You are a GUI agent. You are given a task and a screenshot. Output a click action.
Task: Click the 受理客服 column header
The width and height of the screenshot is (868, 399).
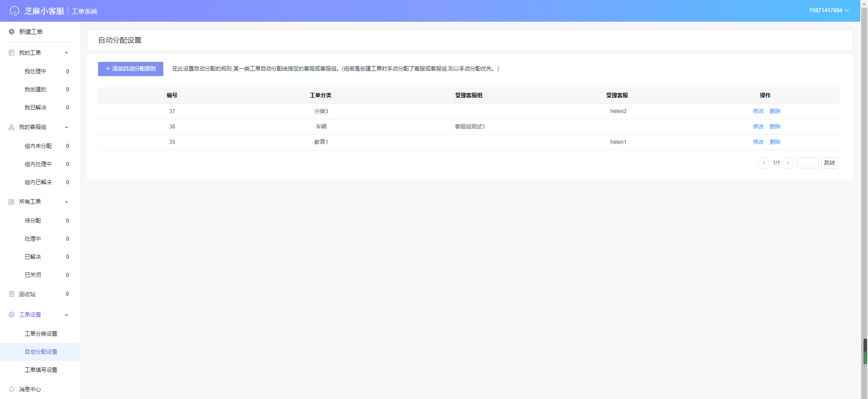click(617, 95)
